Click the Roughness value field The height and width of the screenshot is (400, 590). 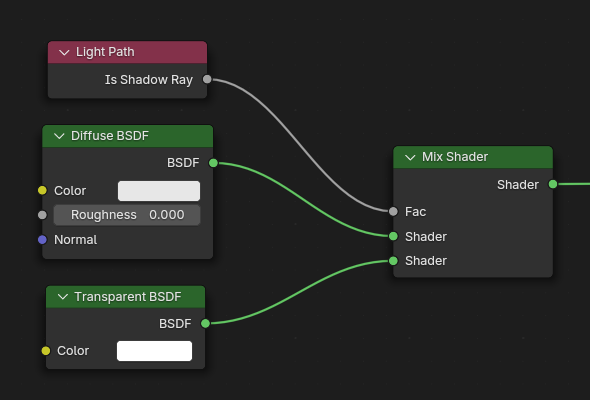[127, 215]
